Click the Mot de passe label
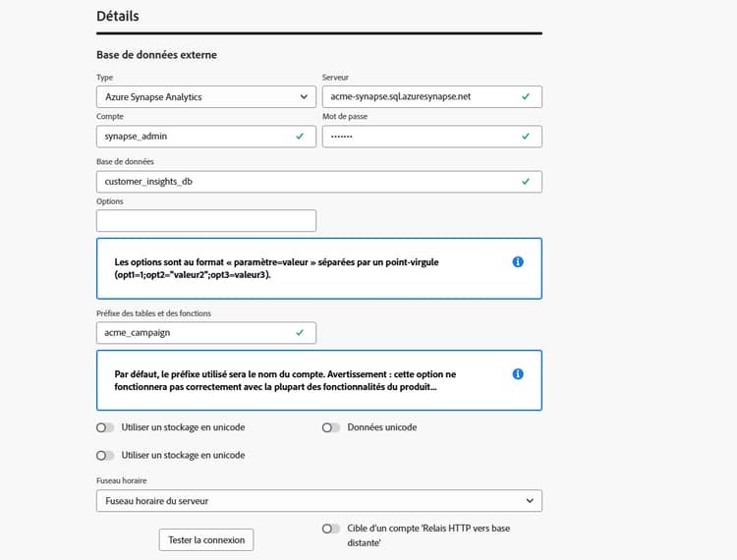737x560 pixels. click(x=345, y=117)
